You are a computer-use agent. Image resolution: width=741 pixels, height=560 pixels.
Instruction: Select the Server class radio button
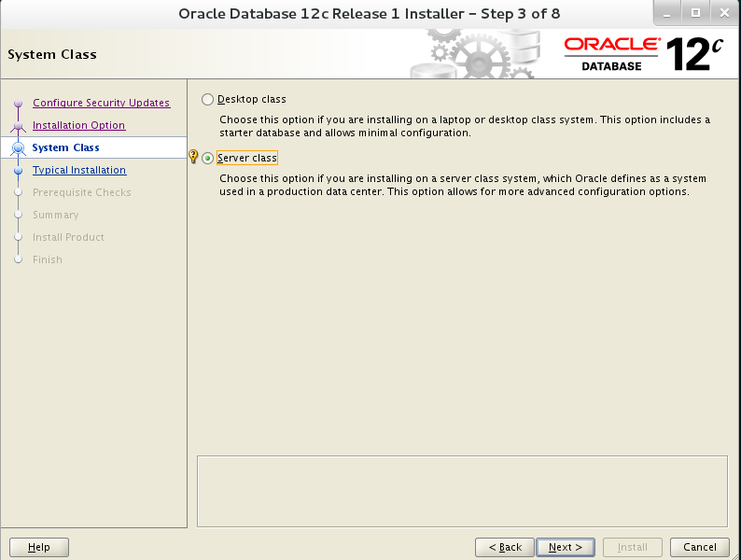click(x=207, y=159)
